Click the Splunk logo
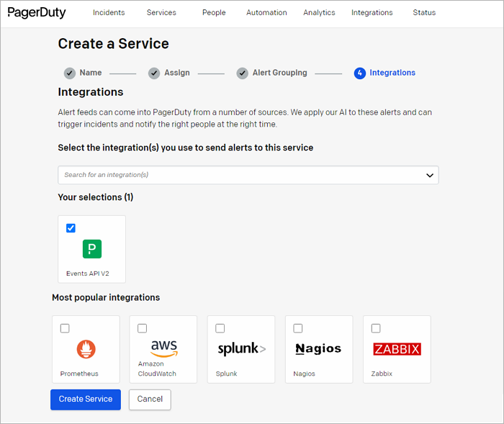504x424 pixels. [x=242, y=349]
